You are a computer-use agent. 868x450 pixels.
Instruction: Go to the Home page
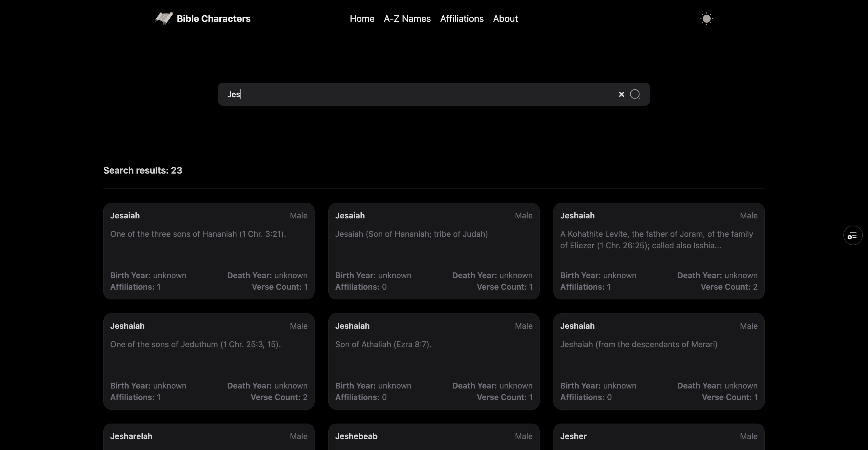tap(362, 19)
